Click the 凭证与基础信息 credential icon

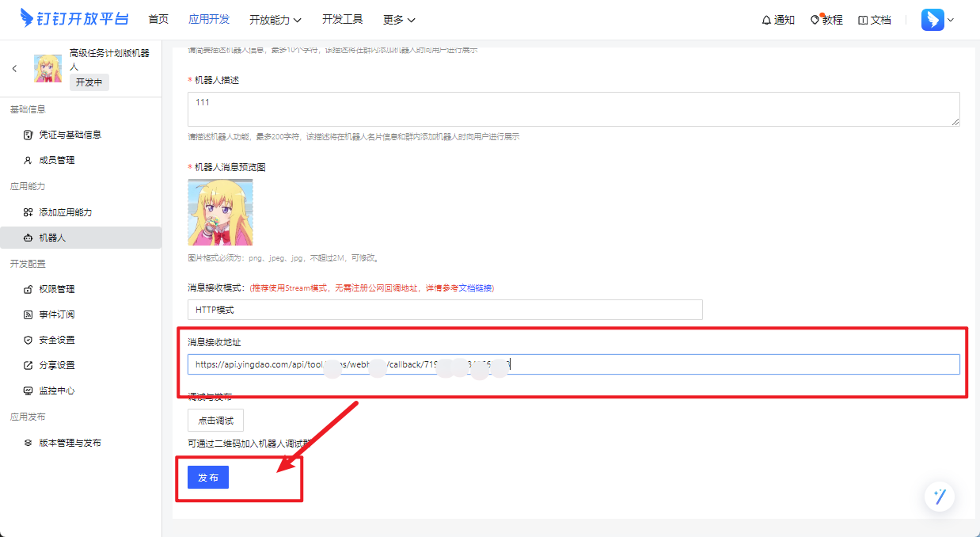[x=28, y=135]
